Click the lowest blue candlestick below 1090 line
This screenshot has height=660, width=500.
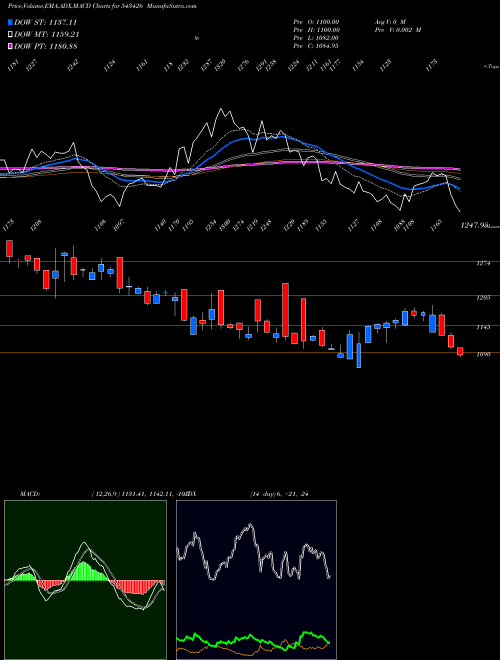(359, 356)
